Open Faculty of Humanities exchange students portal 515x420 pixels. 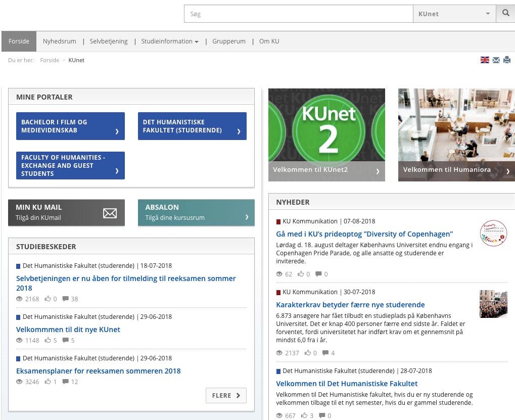point(70,165)
